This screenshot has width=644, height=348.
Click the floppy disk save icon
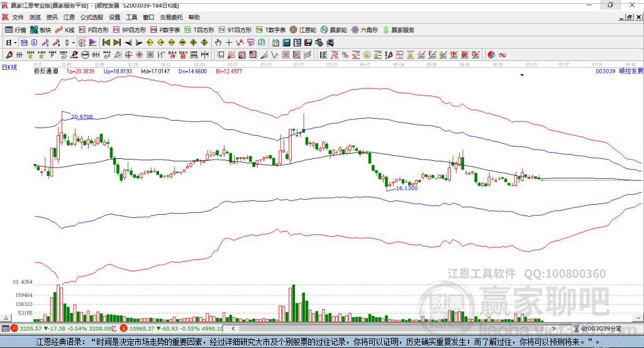[308, 43]
